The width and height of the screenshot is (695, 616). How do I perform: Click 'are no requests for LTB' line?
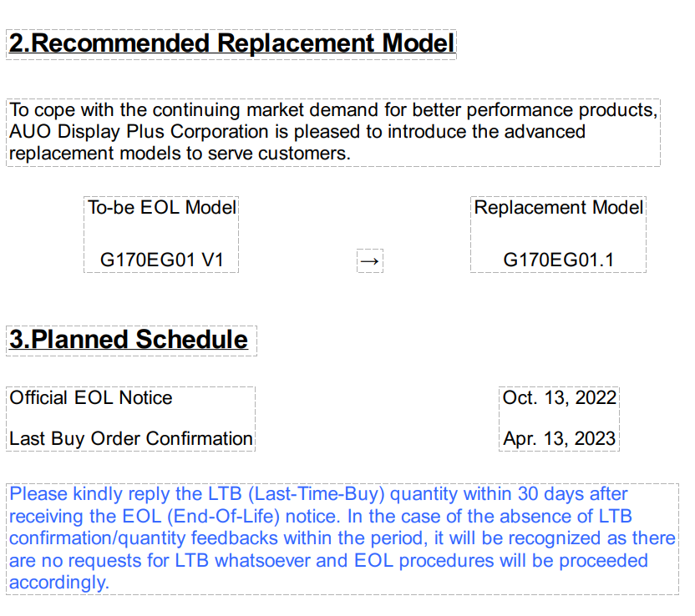[x=109, y=560]
